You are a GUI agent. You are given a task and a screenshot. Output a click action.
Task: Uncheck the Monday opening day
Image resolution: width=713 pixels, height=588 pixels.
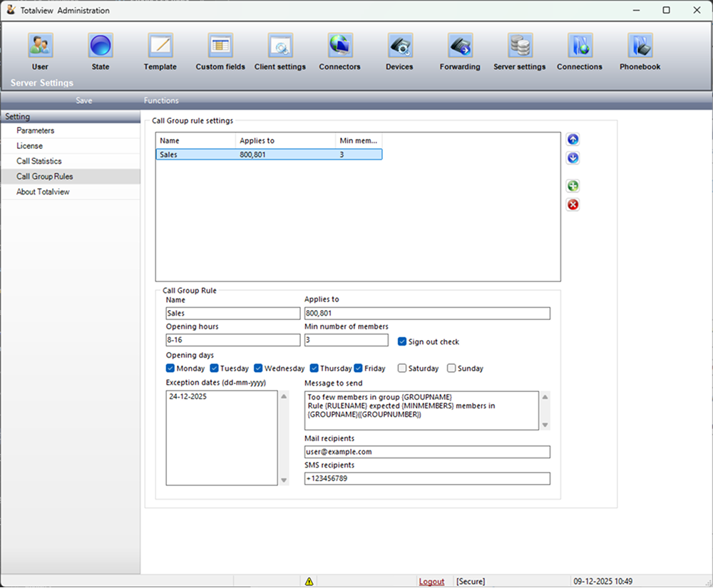170,368
